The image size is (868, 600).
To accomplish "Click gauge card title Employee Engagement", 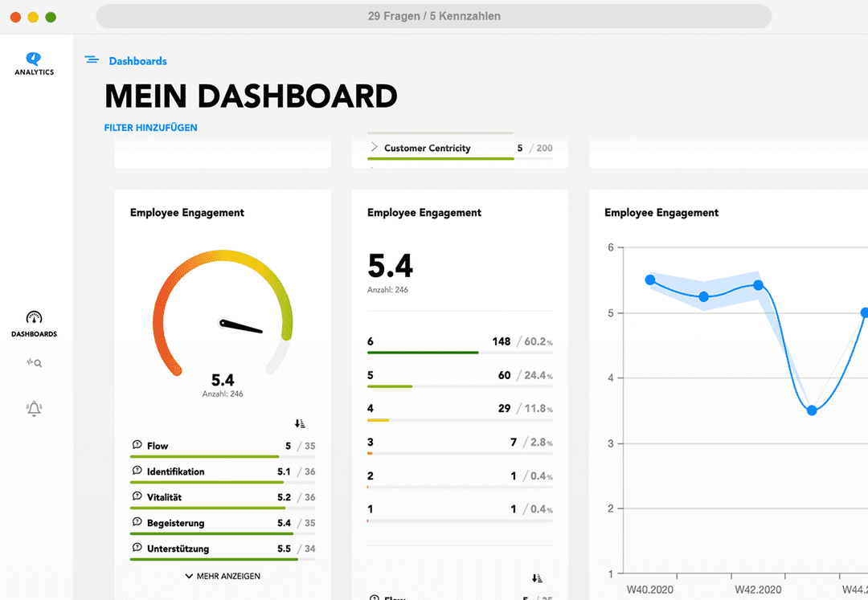I will point(187,213).
